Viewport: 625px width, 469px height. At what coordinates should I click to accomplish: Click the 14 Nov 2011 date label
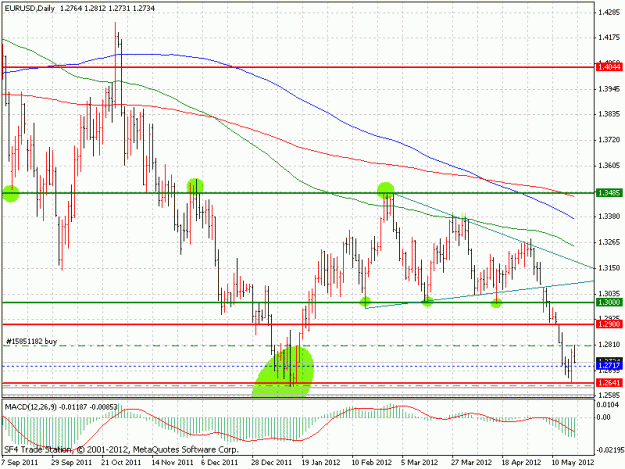click(x=173, y=463)
